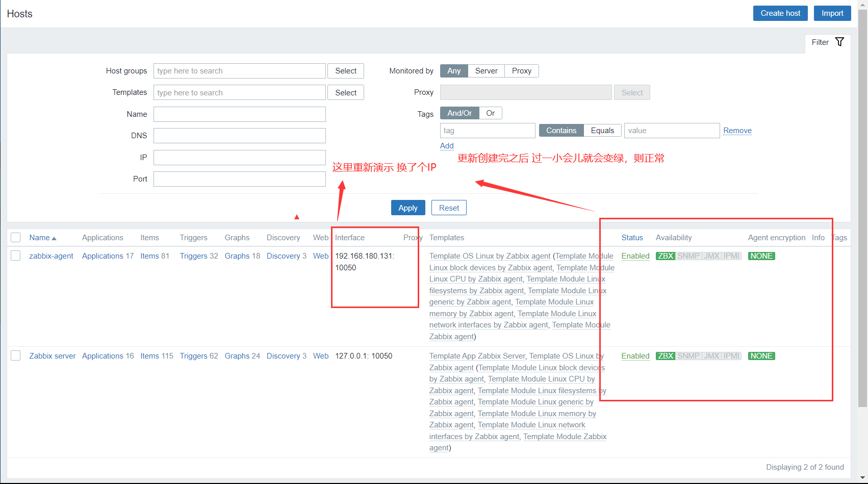Click ZBX availability badge for zabbix-agent
The width and height of the screenshot is (868, 484).
(666, 256)
